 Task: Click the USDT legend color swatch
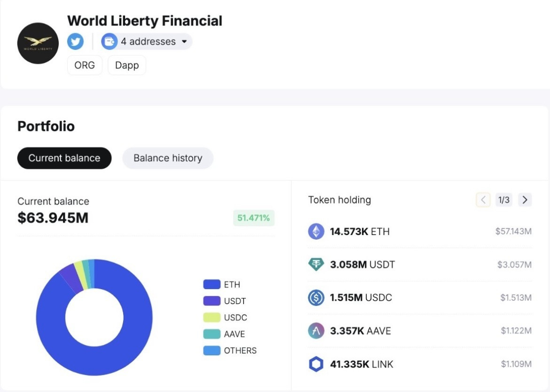point(212,301)
